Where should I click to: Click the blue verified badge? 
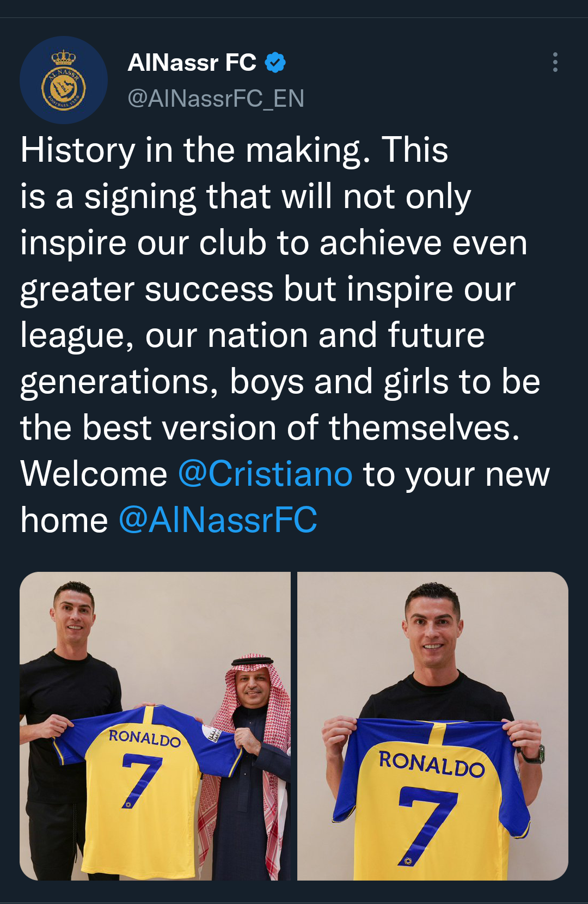(x=275, y=63)
